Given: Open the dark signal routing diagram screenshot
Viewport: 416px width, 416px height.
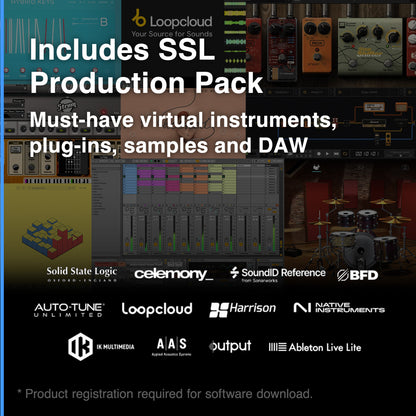Looking at the screenshot, I should 331,123.
